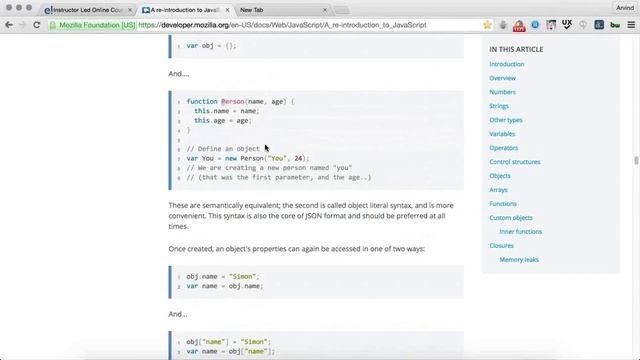Go to the Variables section
This screenshot has height=360, width=640.
[x=502, y=134]
